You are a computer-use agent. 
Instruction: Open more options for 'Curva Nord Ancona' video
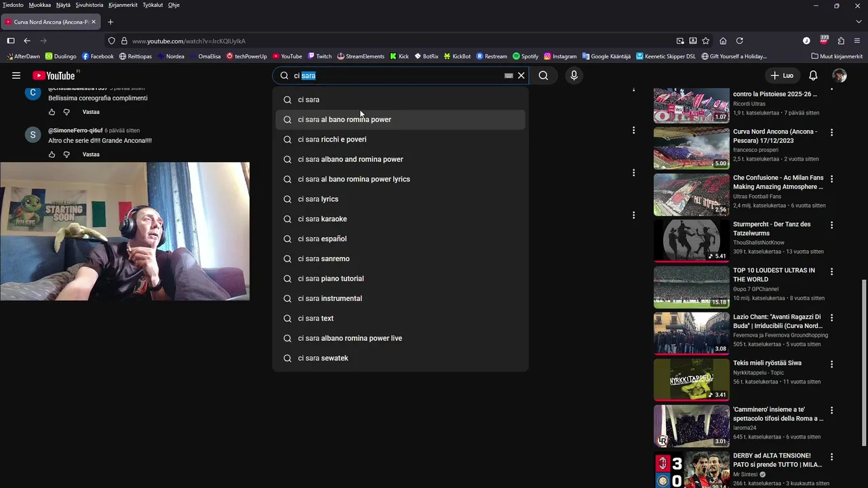(x=831, y=132)
